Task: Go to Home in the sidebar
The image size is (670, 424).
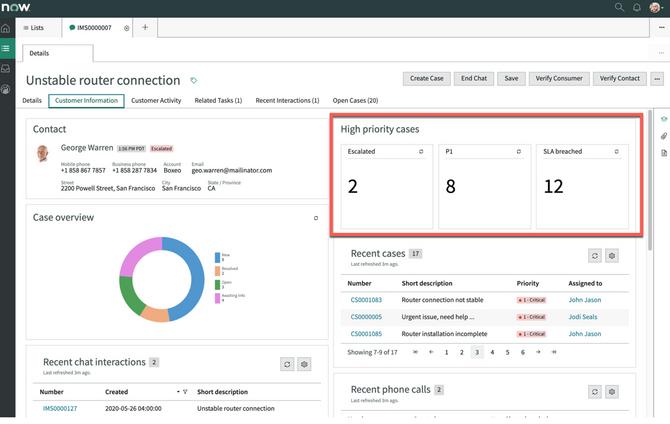Action: pyautogui.click(x=6, y=29)
